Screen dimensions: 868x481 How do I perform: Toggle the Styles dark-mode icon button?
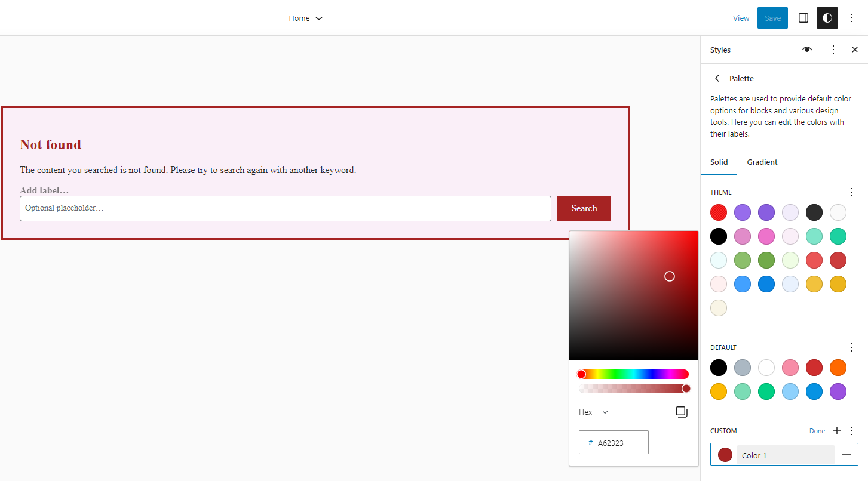click(827, 18)
